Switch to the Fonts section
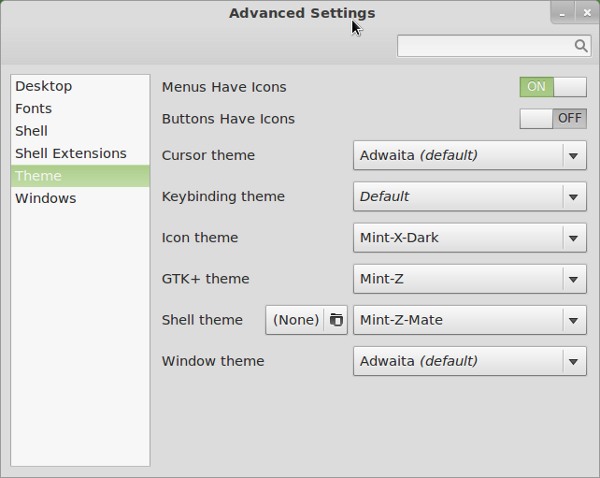600x478 pixels. click(x=34, y=109)
